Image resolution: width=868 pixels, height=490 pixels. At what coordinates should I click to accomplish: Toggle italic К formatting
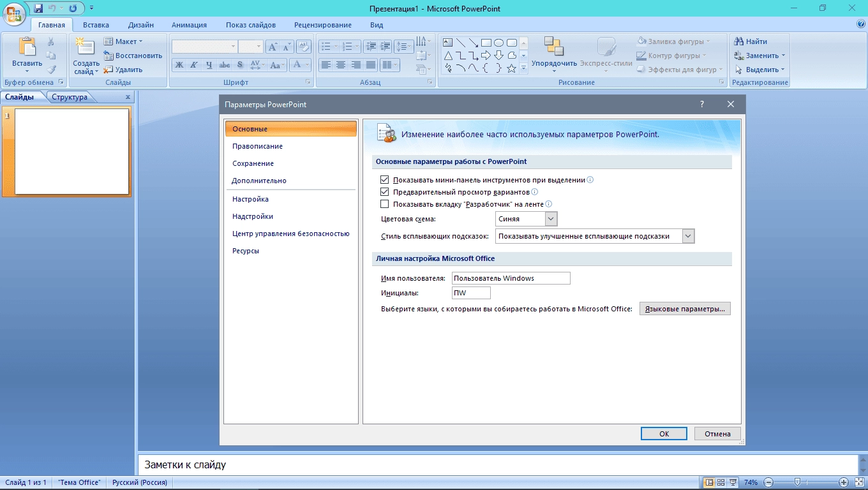tap(194, 65)
